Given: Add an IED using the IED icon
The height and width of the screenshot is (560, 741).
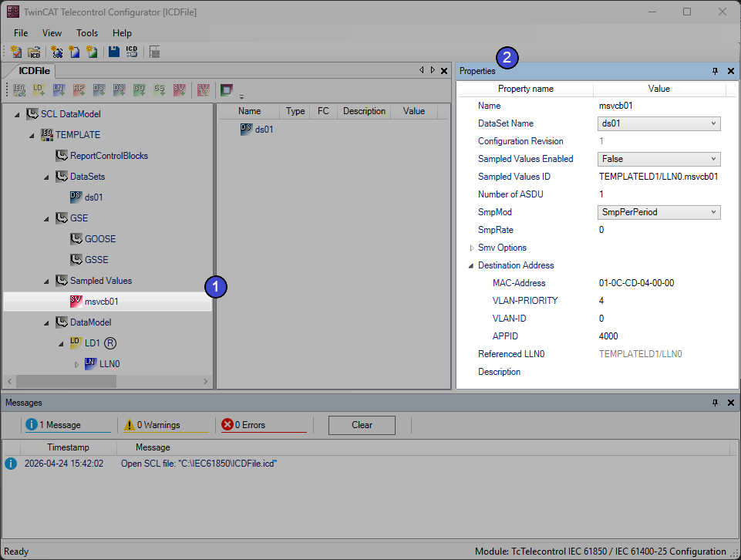Looking at the screenshot, I should [x=19, y=89].
